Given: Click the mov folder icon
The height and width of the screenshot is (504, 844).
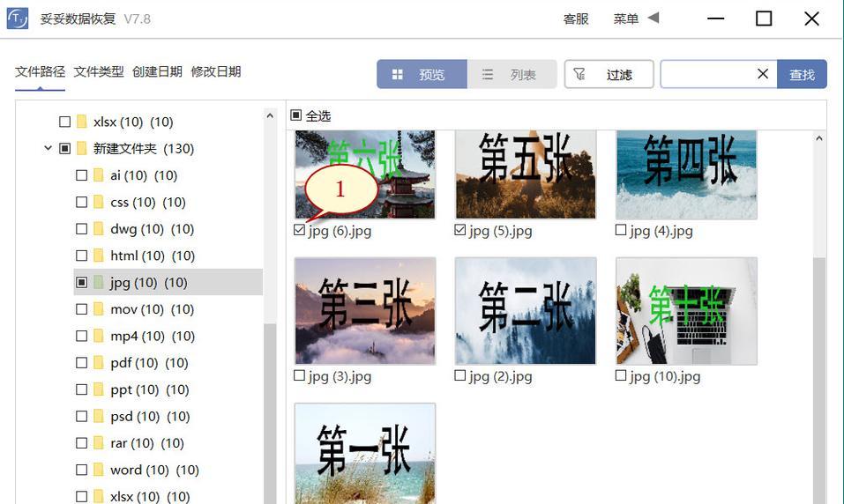Looking at the screenshot, I should click(x=99, y=308).
